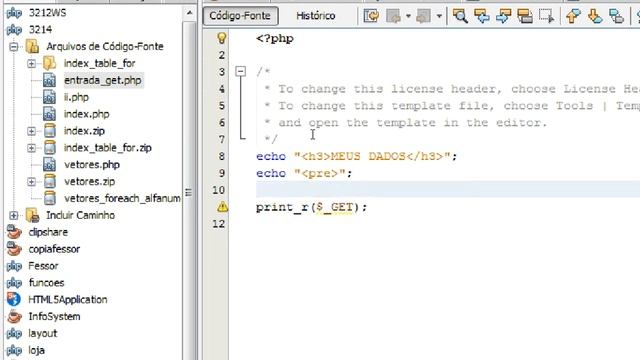640x360 pixels.
Task: Toggle Highlight Search icon
Action: coord(525,16)
